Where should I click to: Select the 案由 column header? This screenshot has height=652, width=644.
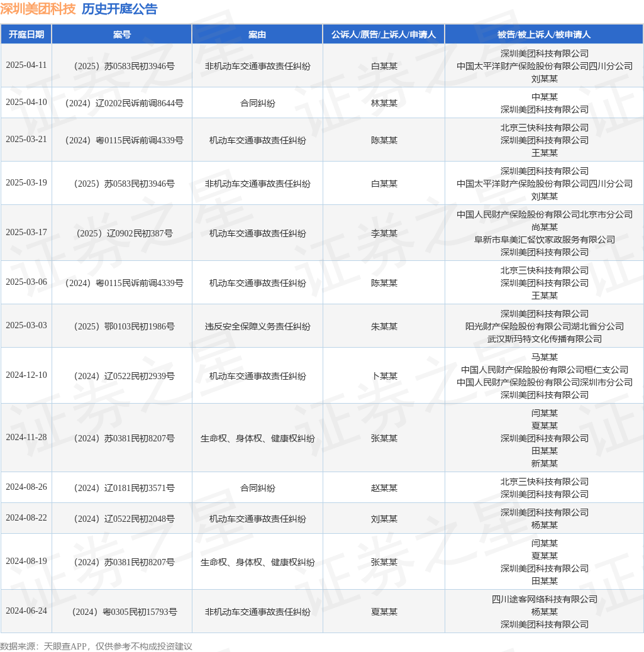pyautogui.click(x=257, y=35)
